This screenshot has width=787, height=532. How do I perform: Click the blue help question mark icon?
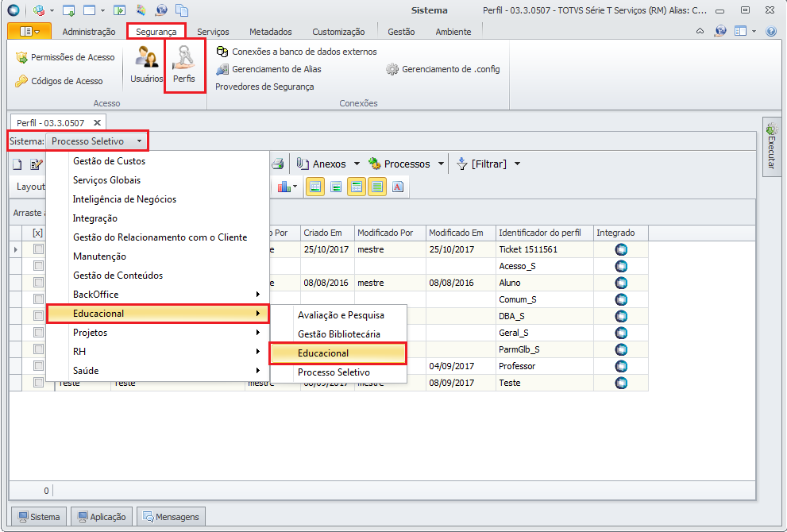[771, 31]
